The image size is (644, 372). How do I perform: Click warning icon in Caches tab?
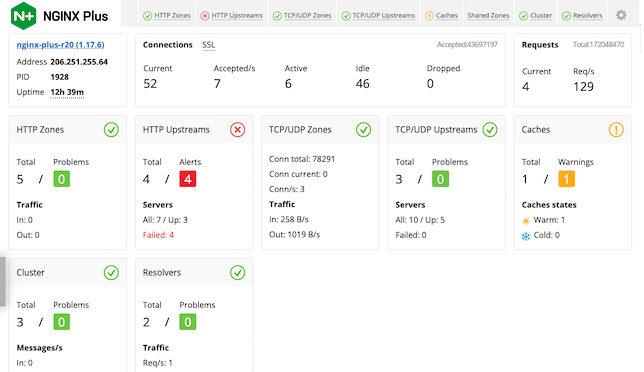(429, 16)
